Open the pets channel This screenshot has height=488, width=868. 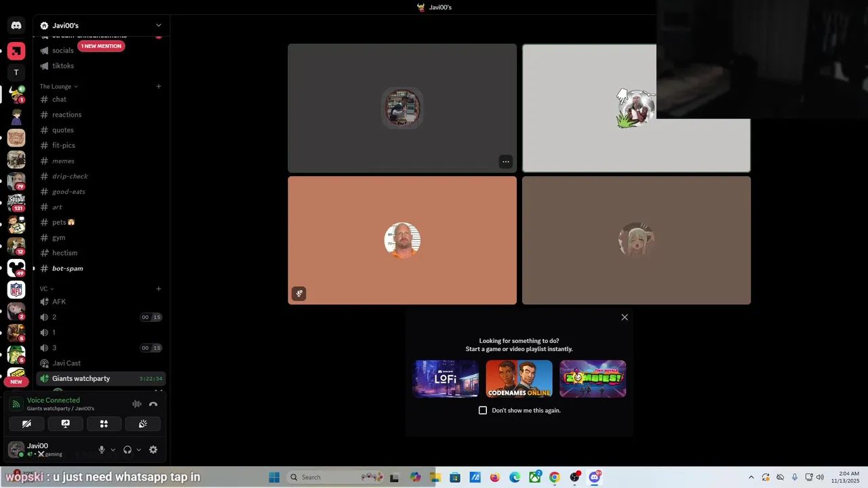tap(101, 222)
